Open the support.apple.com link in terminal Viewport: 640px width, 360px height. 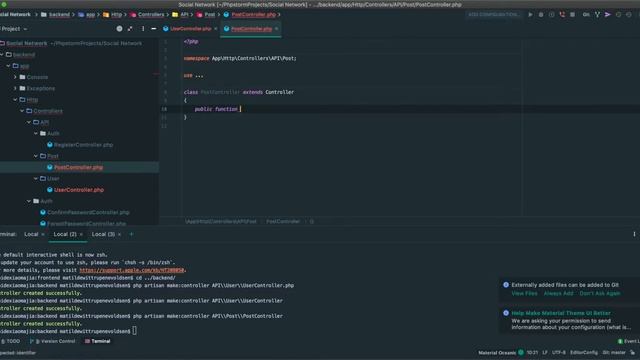(x=132, y=270)
